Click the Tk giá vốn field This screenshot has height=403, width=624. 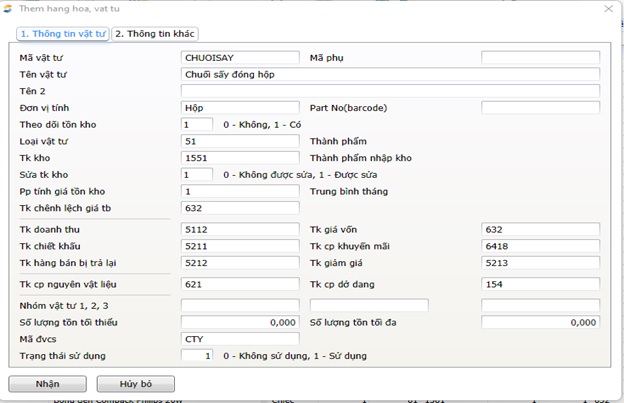click(x=540, y=229)
